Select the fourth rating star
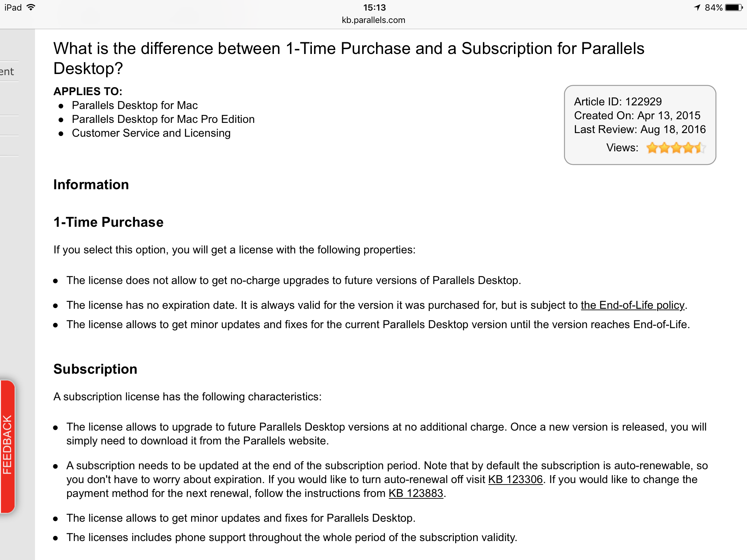Image resolution: width=747 pixels, height=560 pixels. 688,148
